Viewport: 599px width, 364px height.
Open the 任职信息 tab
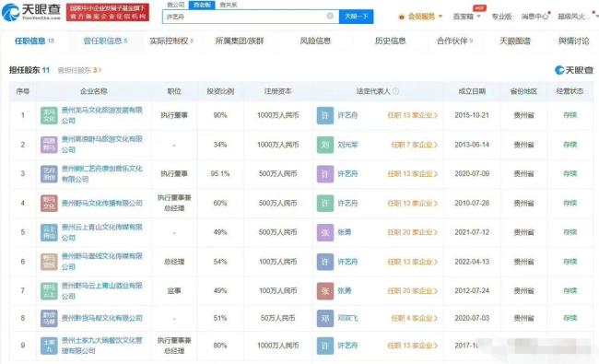(x=34, y=41)
